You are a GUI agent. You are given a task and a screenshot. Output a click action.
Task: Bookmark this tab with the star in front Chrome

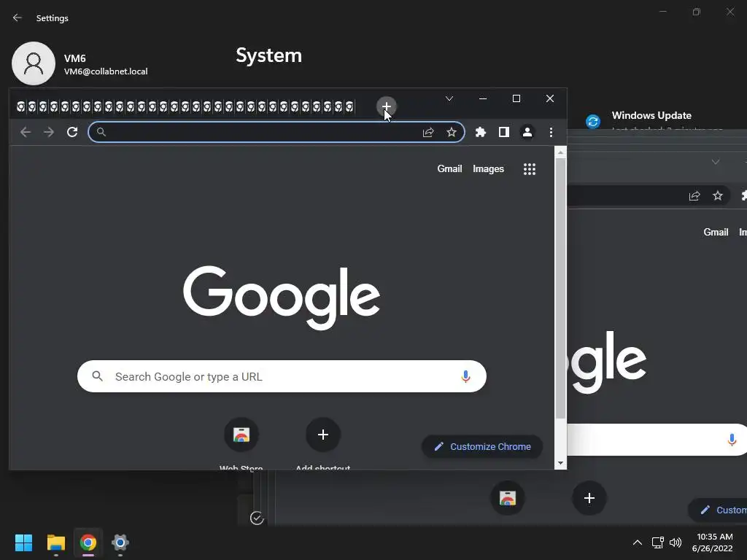[452, 133]
